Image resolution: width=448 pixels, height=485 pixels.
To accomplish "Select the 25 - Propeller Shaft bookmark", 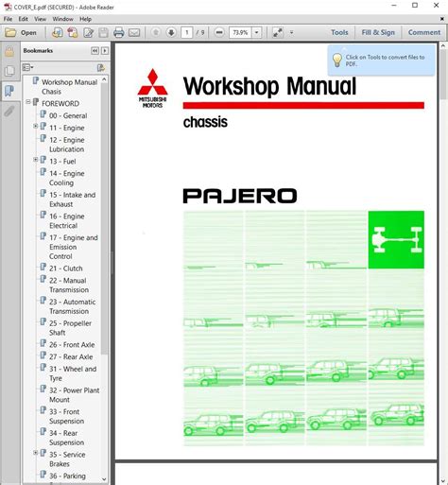I will (x=70, y=328).
